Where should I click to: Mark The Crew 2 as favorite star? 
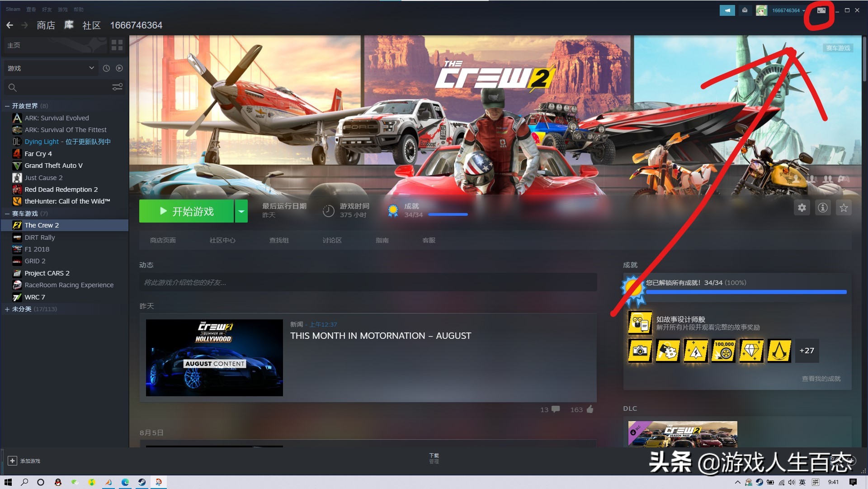(844, 208)
